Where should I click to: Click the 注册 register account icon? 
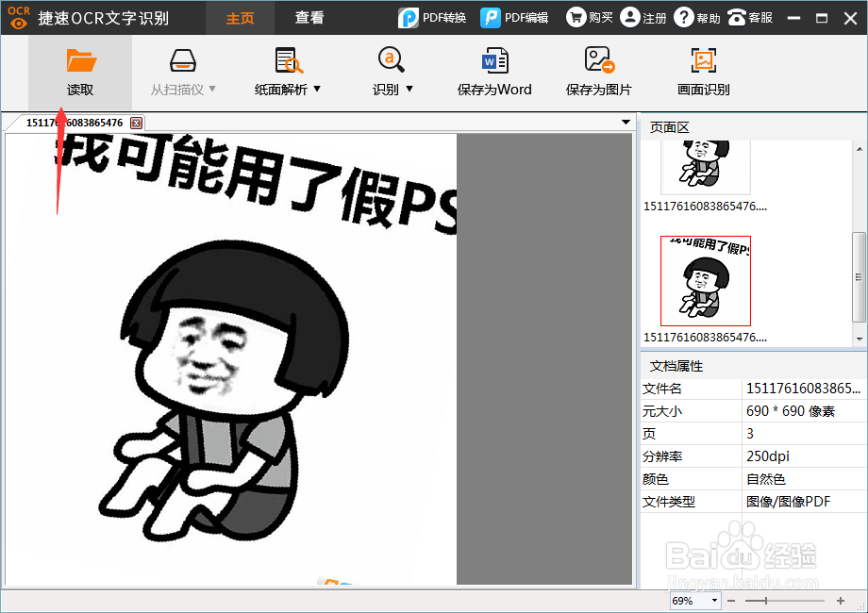coord(628,17)
